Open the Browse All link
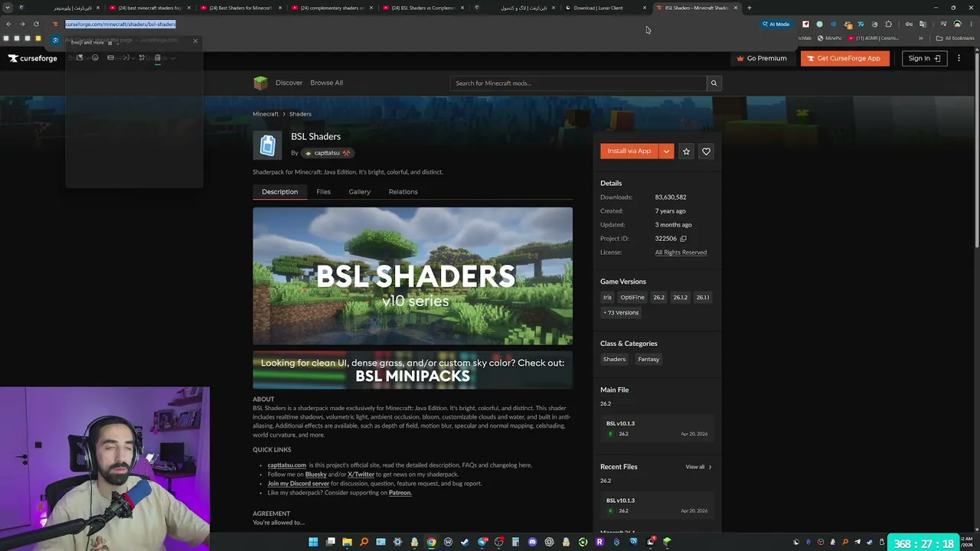Image resolution: width=980 pixels, height=551 pixels. [326, 83]
